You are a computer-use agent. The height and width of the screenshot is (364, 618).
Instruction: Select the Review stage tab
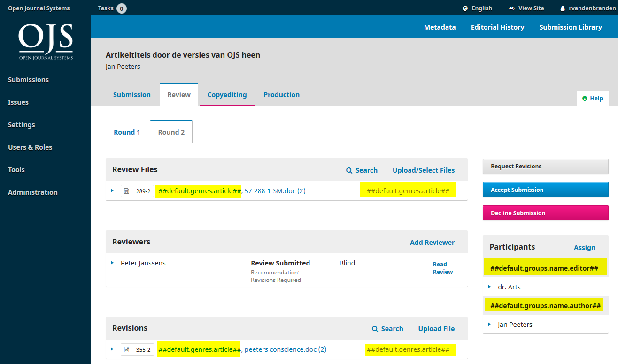point(179,95)
